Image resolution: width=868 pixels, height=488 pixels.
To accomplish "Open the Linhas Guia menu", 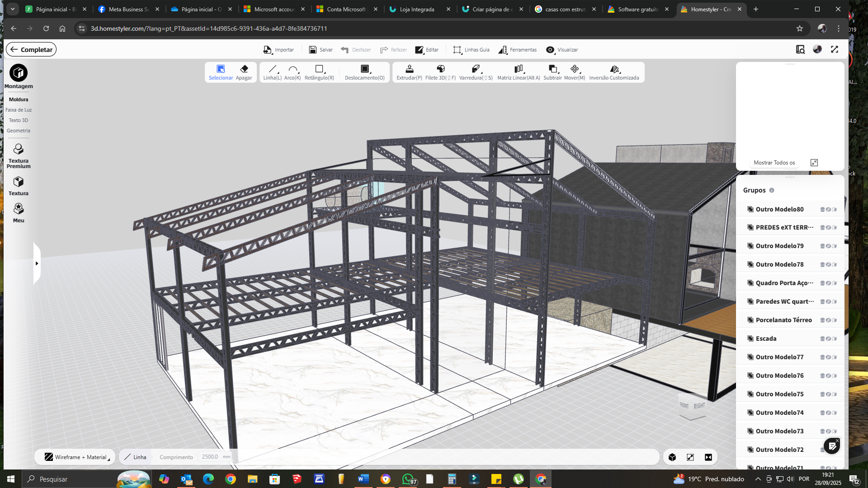I will [x=472, y=50].
